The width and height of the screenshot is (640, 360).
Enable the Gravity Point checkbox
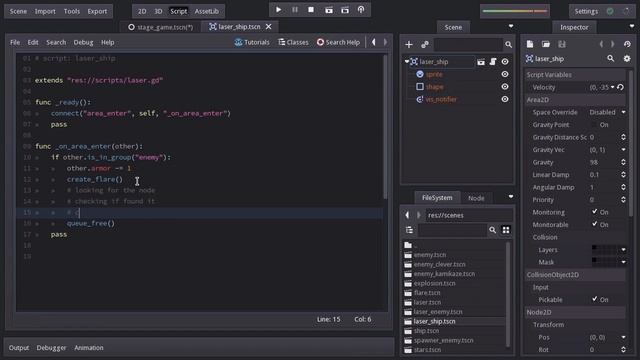coord(594,124)
